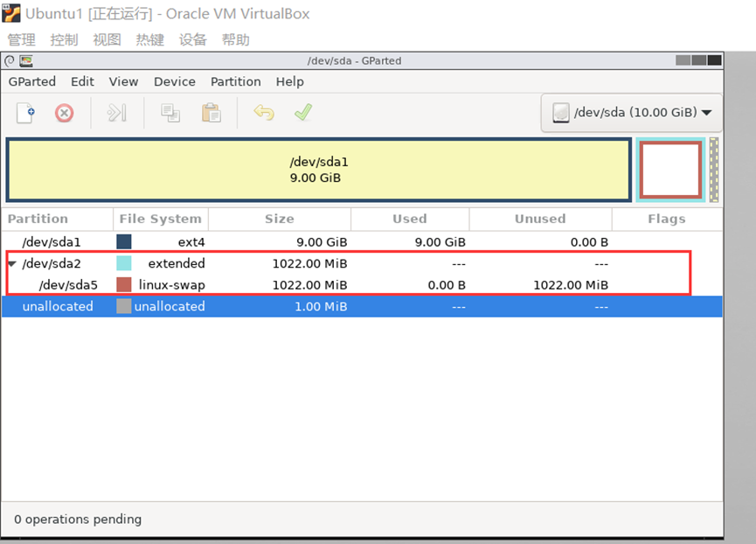Screen dimensions: 756x544
Task: Click the linux-swap file system text
Action: [172, 285]
